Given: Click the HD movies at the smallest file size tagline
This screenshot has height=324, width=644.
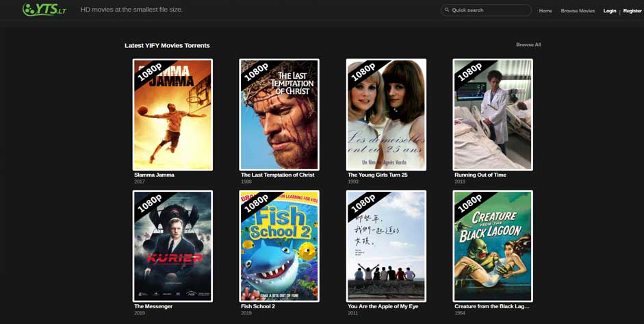Looking at the screenshot, I should (x=131, y=10).
